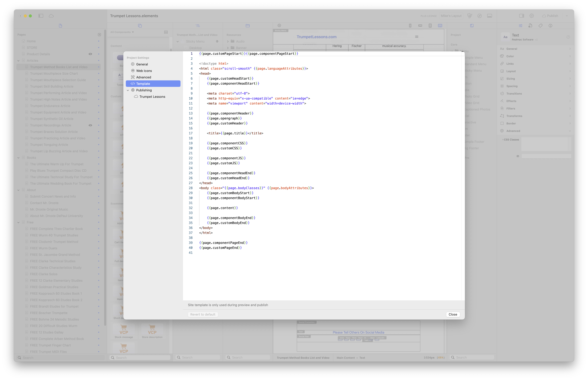Screen dimensions: 588x380
Task: Toggle eye visibility for Trumpet Recordings Article
Action: [x=90, y=125]
